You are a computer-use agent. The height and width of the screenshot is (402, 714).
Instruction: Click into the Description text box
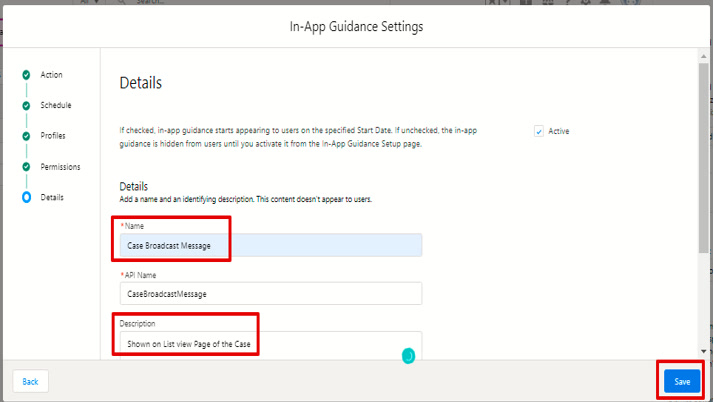coord(260,345)
